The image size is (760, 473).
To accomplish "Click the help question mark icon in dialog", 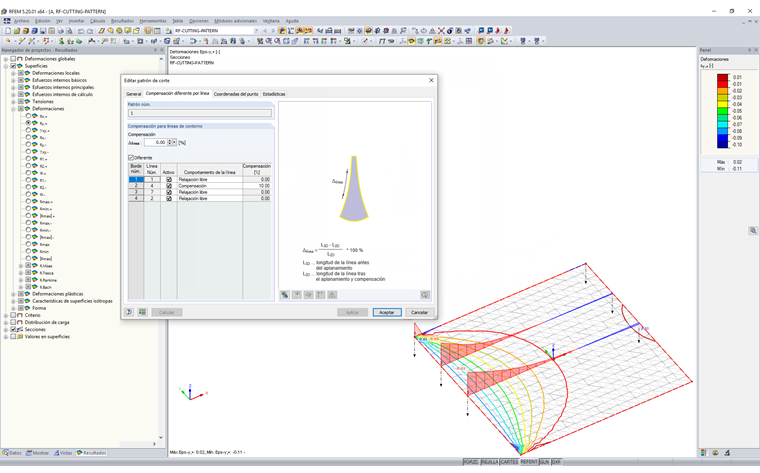I will click(x=129, y=312).
